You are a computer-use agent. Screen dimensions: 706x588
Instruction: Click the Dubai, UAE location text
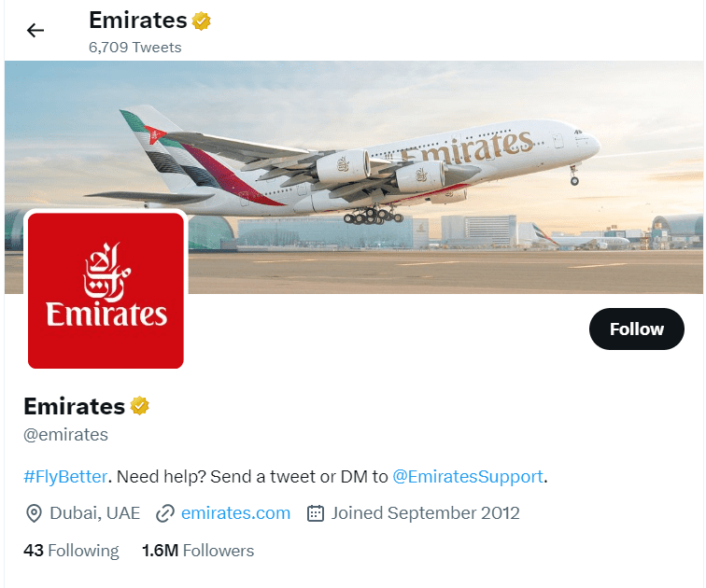click(95, 513)
